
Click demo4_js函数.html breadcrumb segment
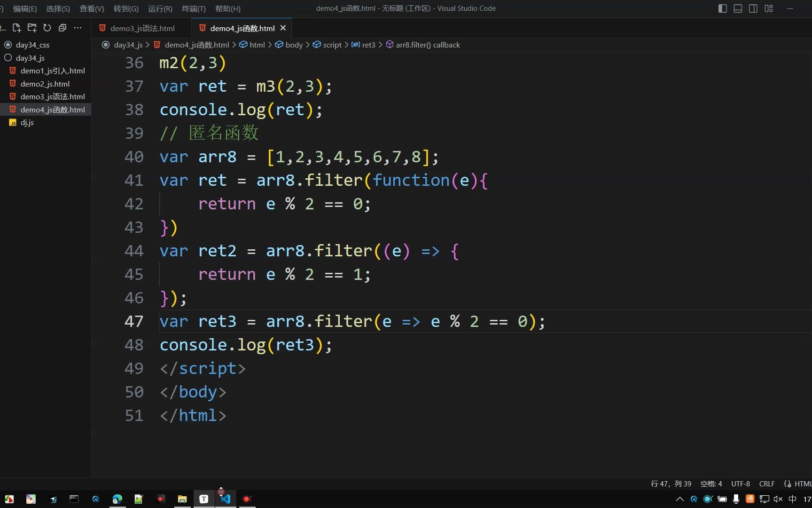(196, 45)
